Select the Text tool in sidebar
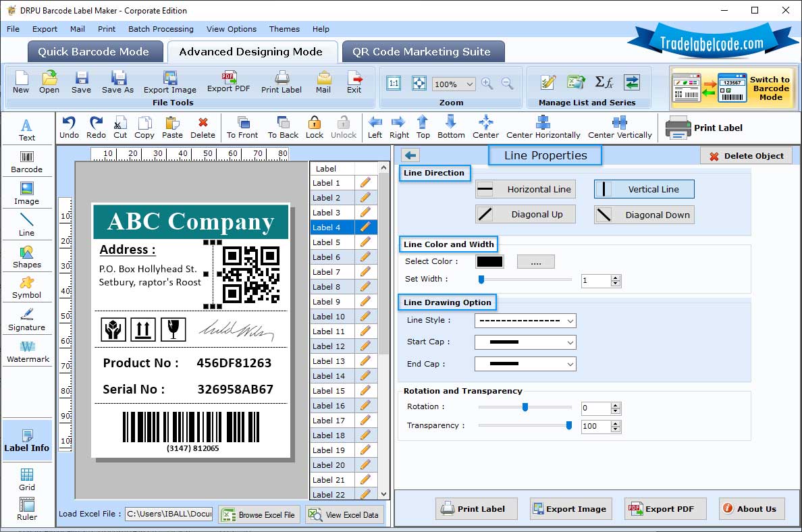Screen dimensions: 802x532 (x=26, y=130)
